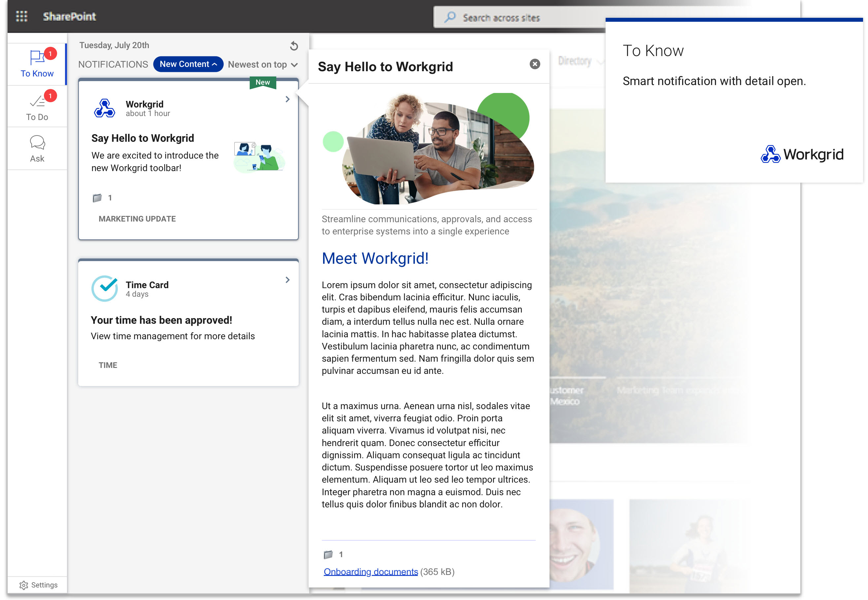The height and width of the screenshot is (600, 868).
Task: Collapse the New Content filter dropdown
Action: (x=188, y=64)
